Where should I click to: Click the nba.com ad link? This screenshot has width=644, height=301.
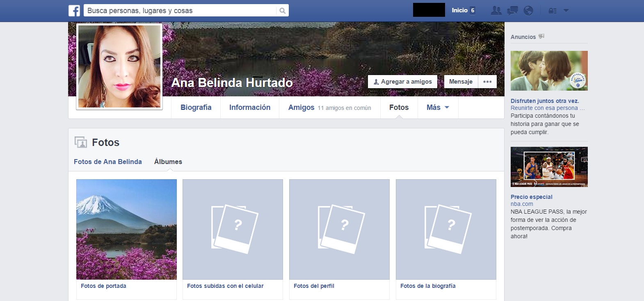(522, 204)
